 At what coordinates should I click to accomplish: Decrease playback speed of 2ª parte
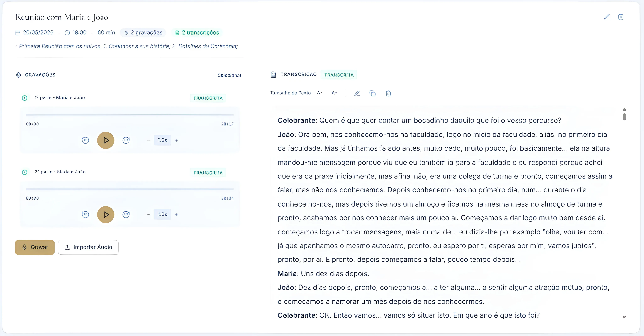[149, 214]
